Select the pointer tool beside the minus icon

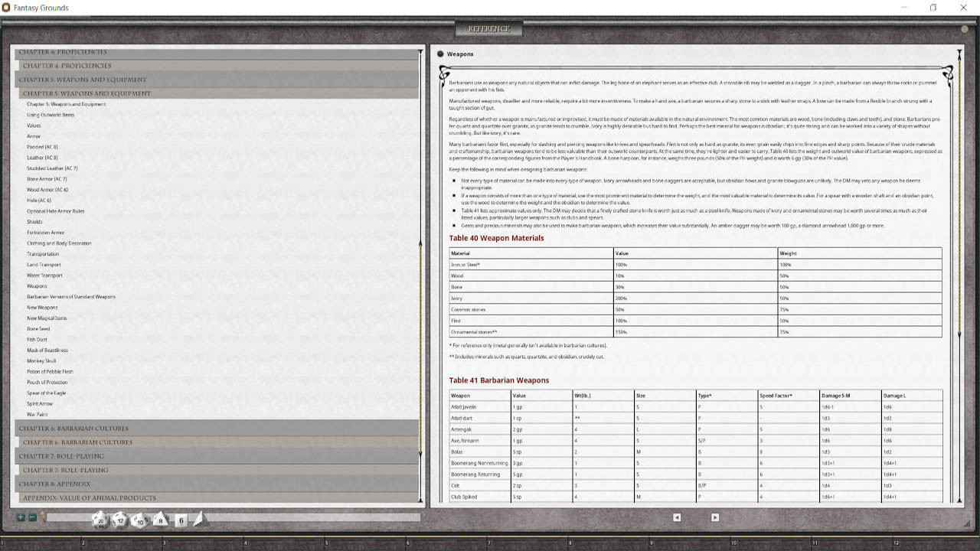42,517
